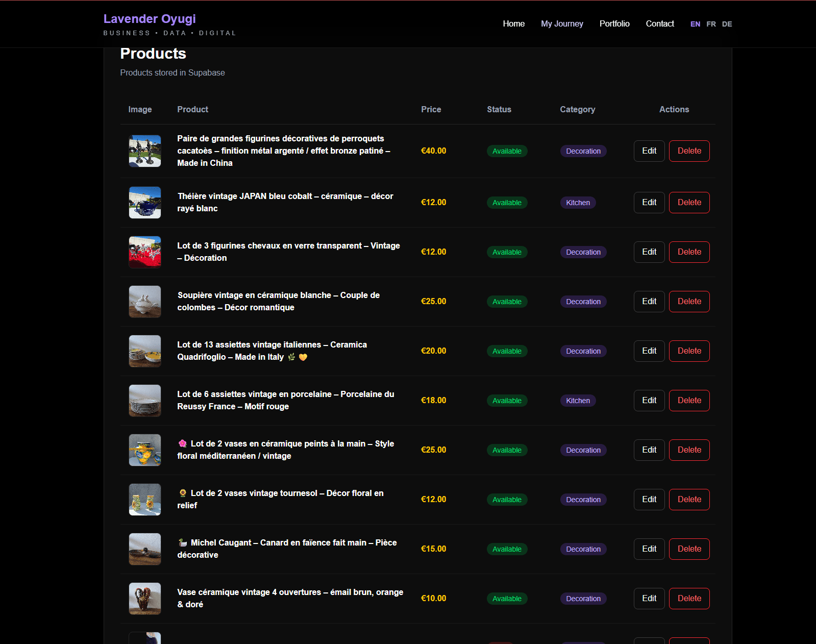The image size is (816, 644).
Task: Delete the 13 assiettes italiennes product
Action: tap(689, 351)
